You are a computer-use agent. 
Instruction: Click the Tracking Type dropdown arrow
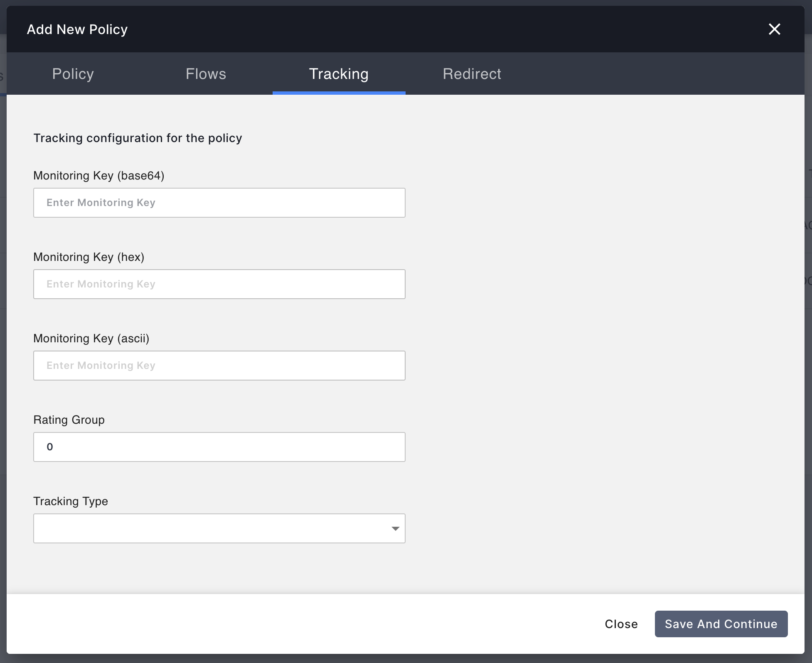click(x=394, y=528)
